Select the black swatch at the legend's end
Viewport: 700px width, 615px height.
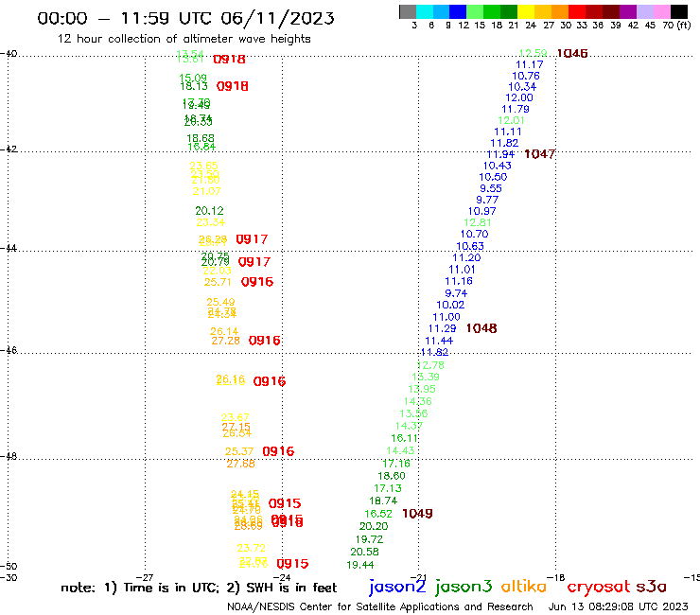click(679, 11)
